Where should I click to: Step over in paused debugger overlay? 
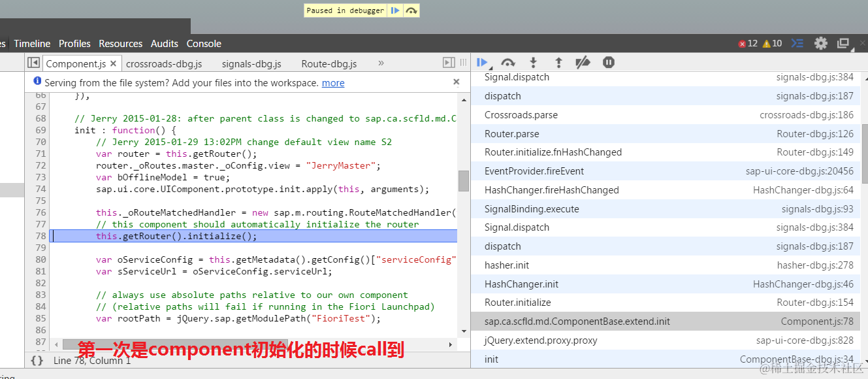pyautogui.click(x=411, y=10)
